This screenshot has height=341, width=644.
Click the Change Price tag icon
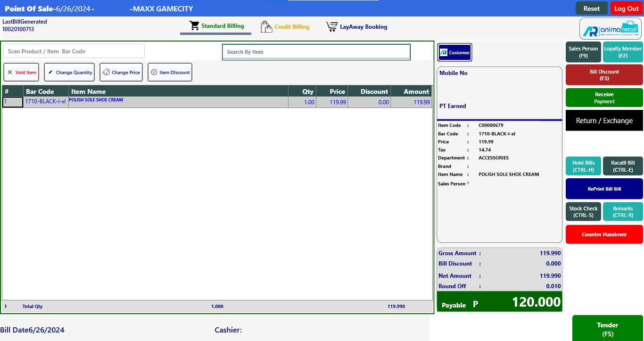click(106, 72)
